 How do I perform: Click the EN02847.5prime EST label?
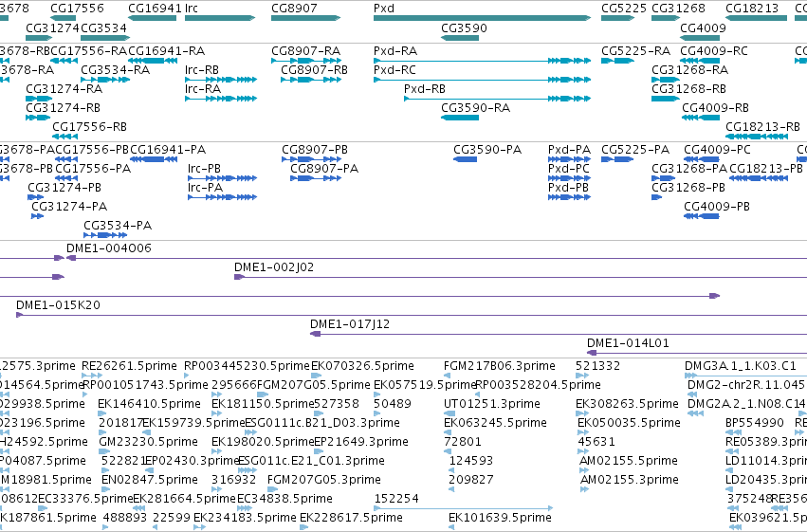click(x=150, y=480)
